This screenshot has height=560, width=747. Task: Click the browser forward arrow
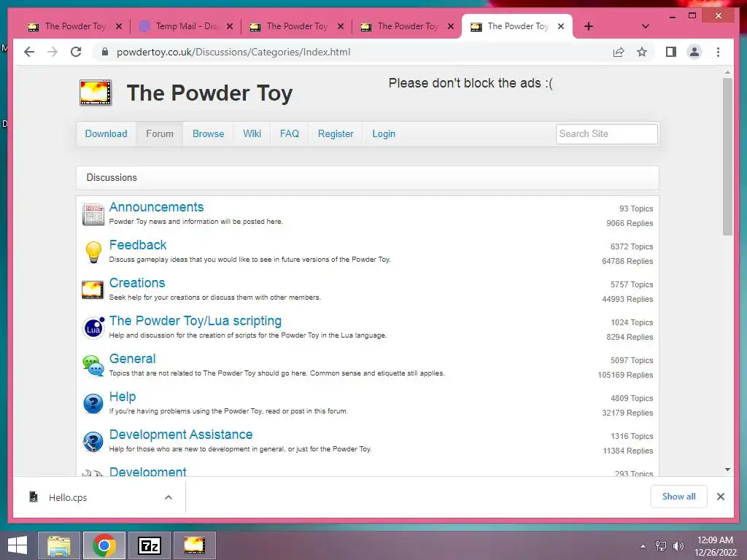point(53,52)
